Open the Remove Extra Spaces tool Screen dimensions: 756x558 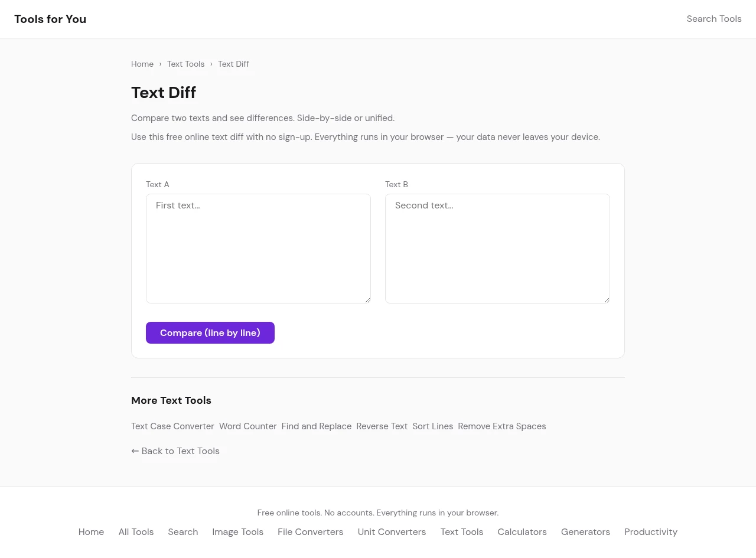(x=501, y=426)
